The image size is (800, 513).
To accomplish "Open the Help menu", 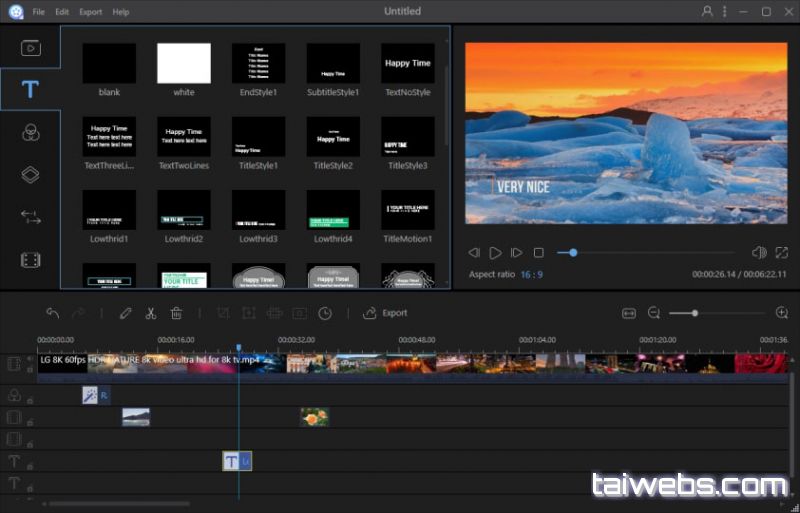I will click(x=121, y=12).
